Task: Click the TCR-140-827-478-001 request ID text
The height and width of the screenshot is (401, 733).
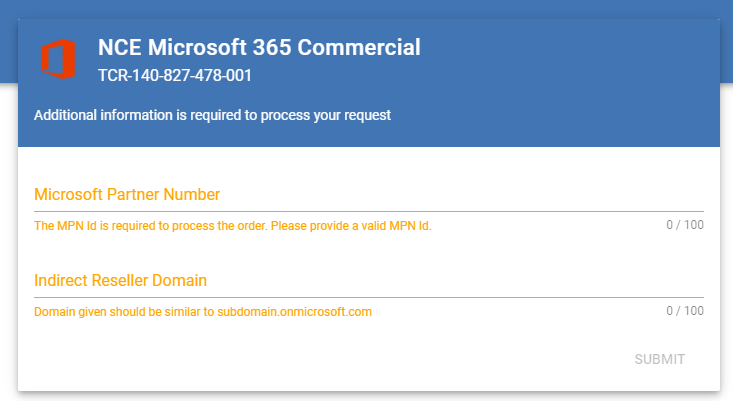Action: click(x=174, y=75)
